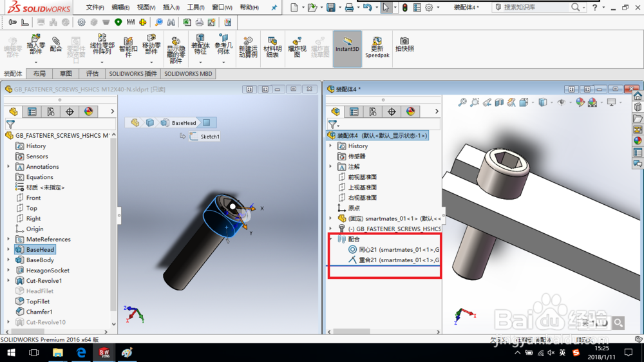This screenshot has width=644, height=362.
Task: Switch to SOLIDWORKS 插件 tab
Action: 133,74
